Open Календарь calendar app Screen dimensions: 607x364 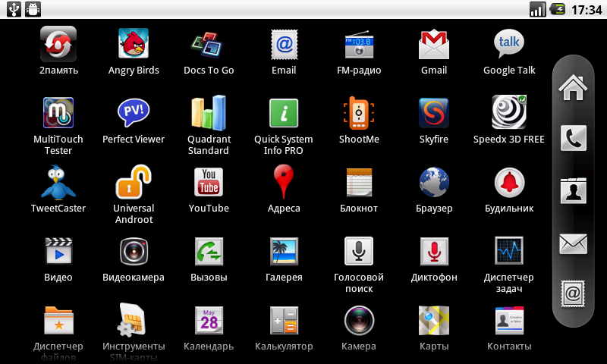pos(209,320)
